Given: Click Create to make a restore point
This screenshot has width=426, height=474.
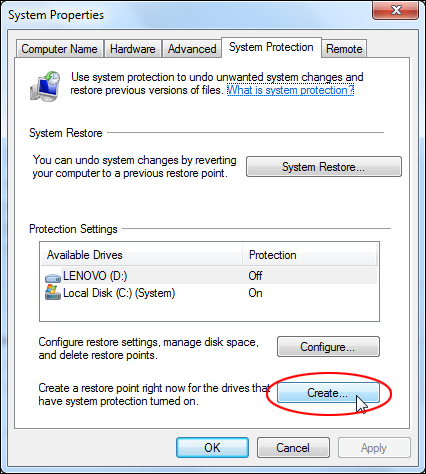Looking at the screenshot, I should (328, 393).
